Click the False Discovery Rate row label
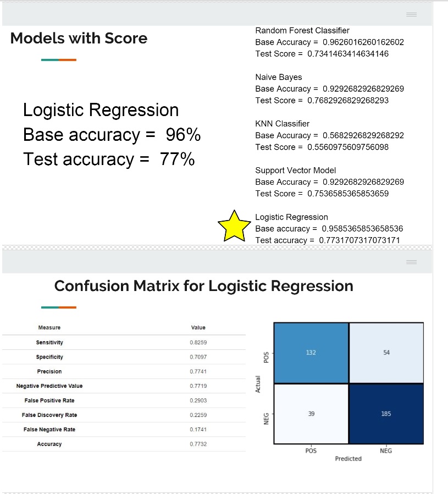 coord(49,415)
